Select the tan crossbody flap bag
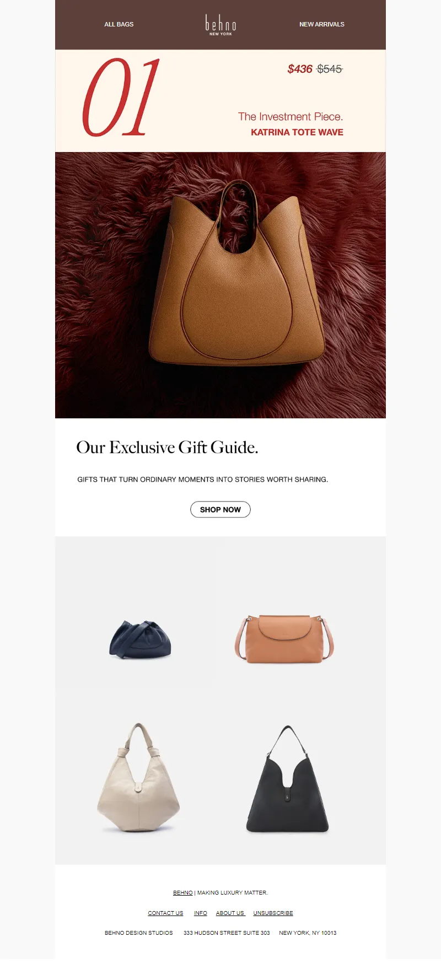The width and height of the screenshot is (441, 980). 284,639
